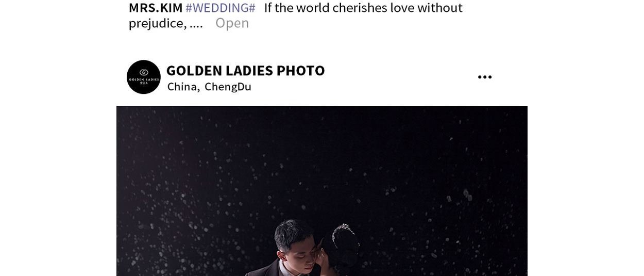Open the dark wedding photo post
The image size is (644, 276).
point(322,191)
